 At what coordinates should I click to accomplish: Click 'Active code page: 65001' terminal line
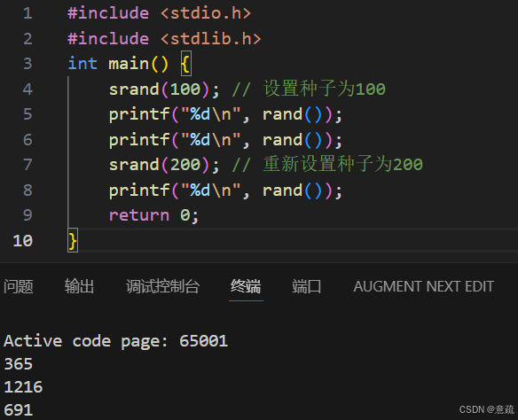[x=116, y=341]
